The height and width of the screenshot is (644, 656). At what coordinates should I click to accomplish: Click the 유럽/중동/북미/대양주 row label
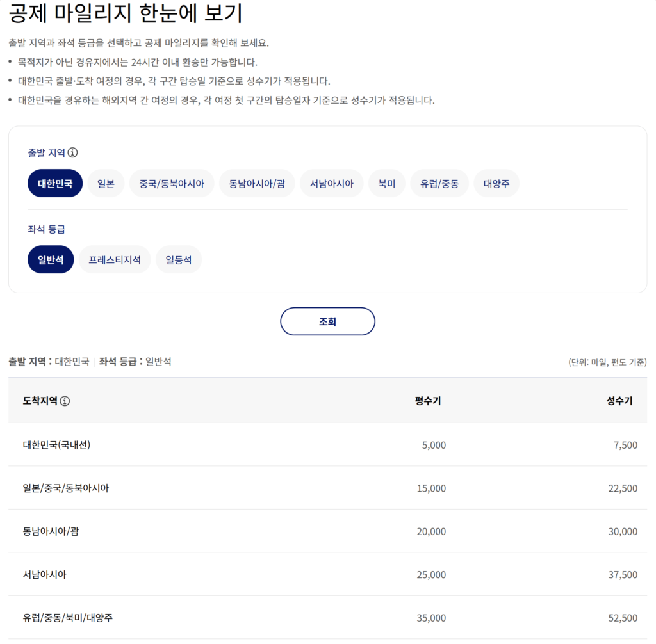(68, 618)
